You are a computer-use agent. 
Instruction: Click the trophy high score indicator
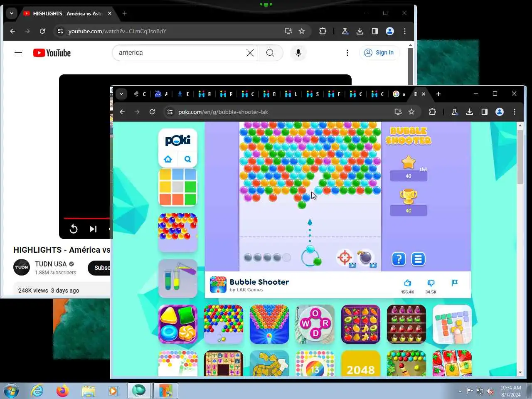coord(409,197)
